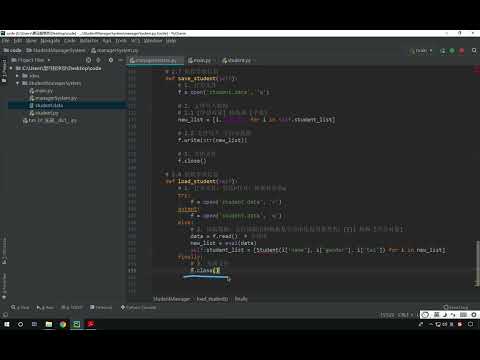The width and height of the screenshot is (480, 360).
Task: Open the main run configuration dropdown
Action: point(421,51)
